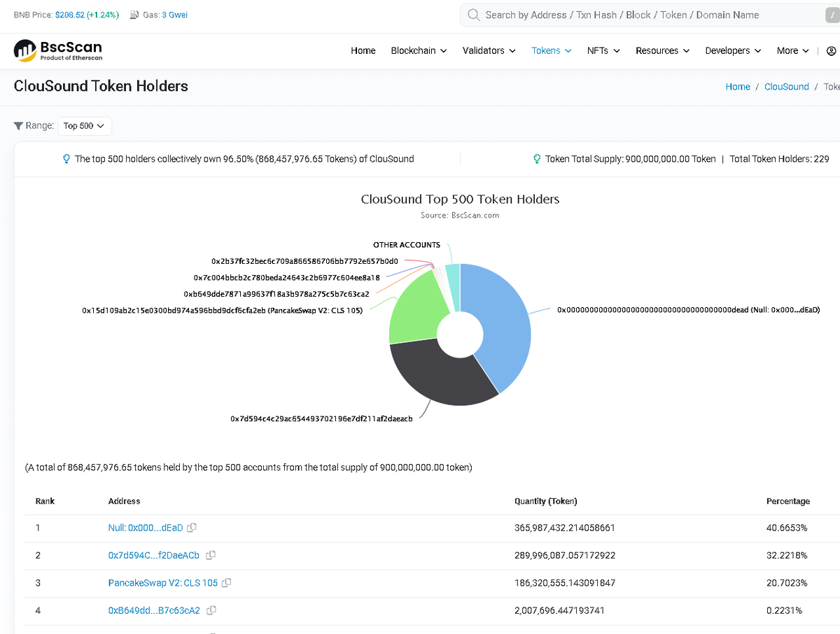
Task: Click the 40.6653% percentage cell
Action: [x=787, y=528]
